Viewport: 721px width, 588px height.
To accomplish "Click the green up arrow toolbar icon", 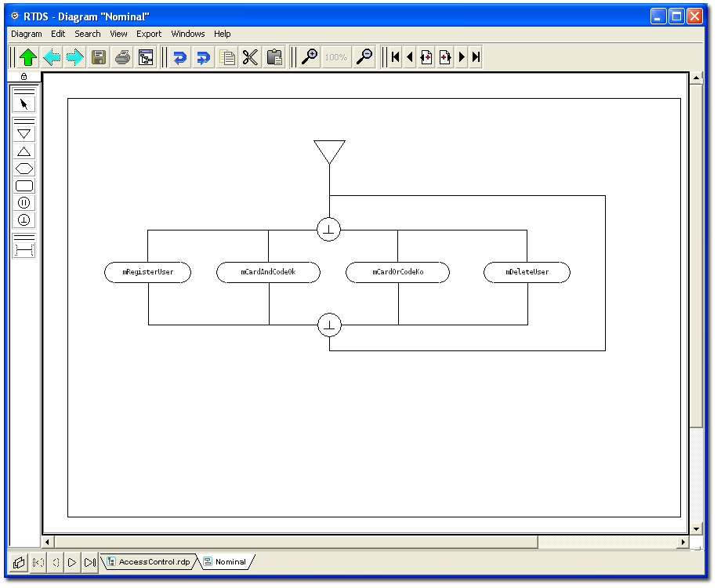I will (x=28, y=57).
